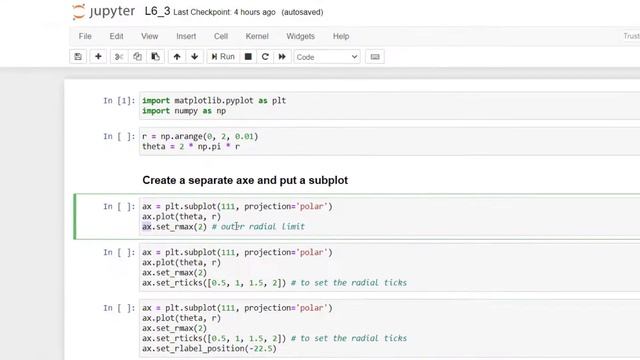
Task: Open the command palette keyboard icon
Action: pos(375,57)
